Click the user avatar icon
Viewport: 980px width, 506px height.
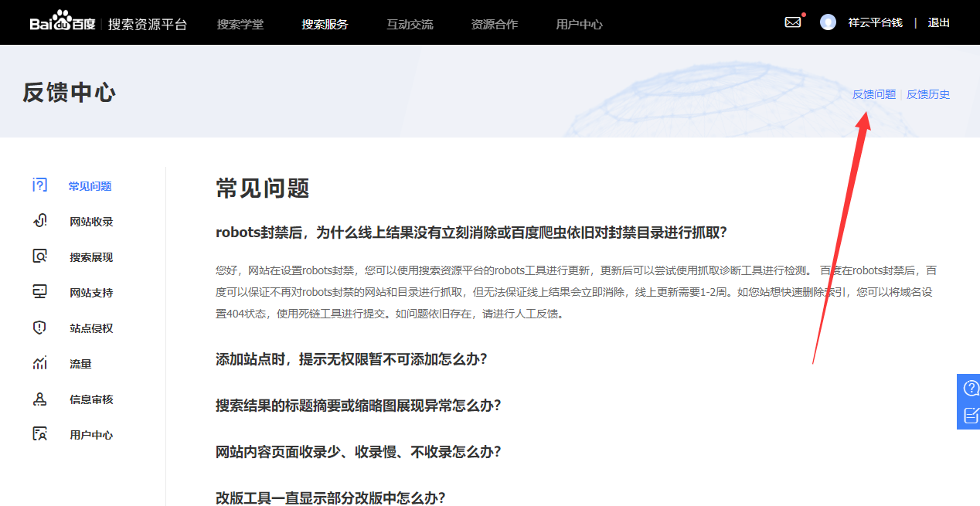click(x=828, y=22)
